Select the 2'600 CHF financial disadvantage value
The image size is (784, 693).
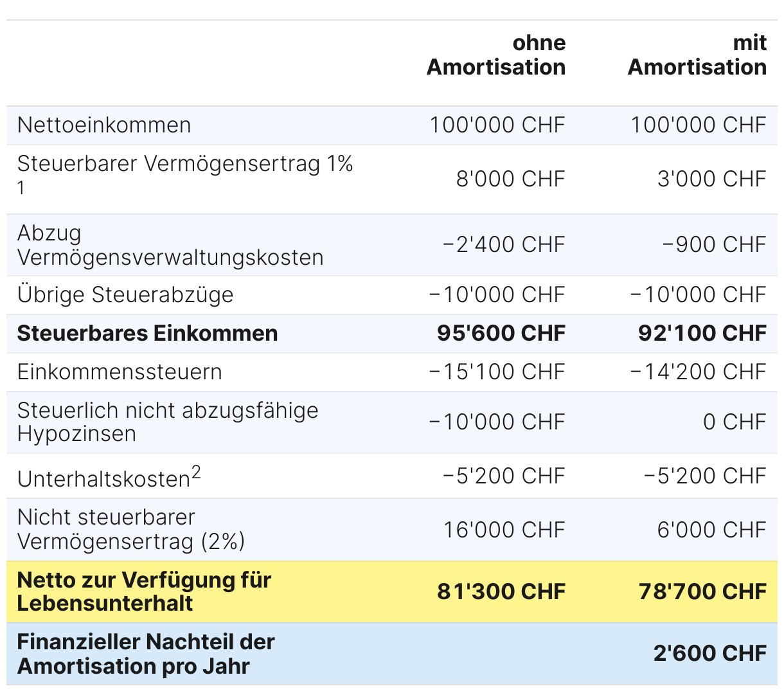coord(709,653)
